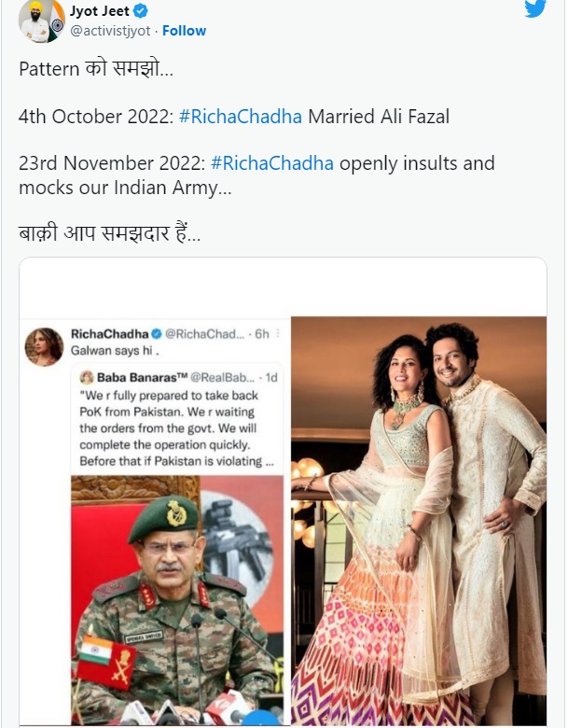
Task: Follow the @activistjyot account
Action: click(184, 30)
